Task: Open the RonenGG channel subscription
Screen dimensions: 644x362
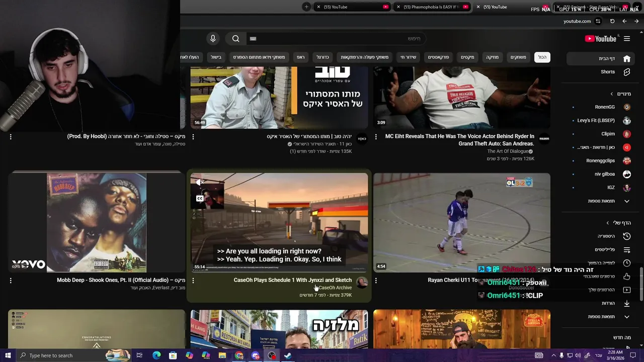Action: pyautogui.click(x=601, y=107)
